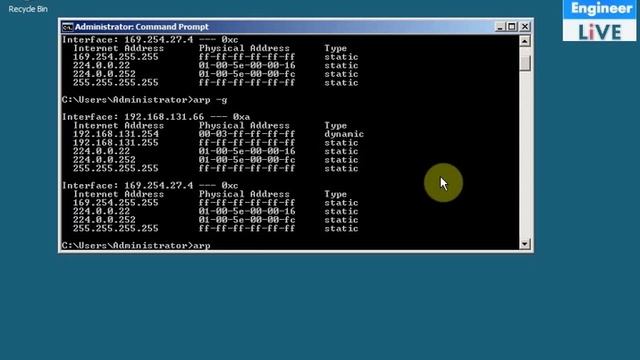Open the Recycle Bin desktop shortcut
Screen dimensions: 640x360
(x=28, y=9)
